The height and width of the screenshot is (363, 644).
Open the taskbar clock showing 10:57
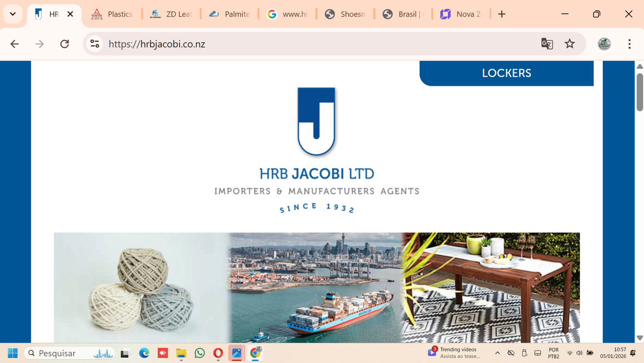[x=613, y=353]
